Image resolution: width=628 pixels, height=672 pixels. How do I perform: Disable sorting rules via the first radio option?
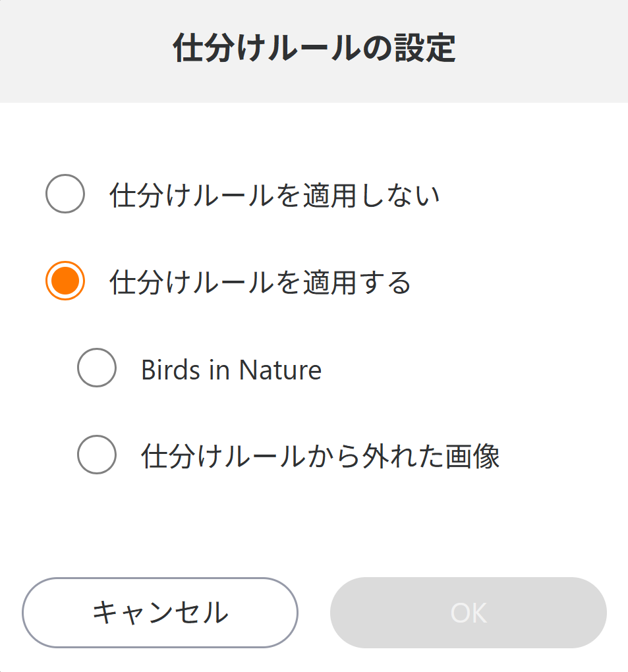click(x=65, y=194)
